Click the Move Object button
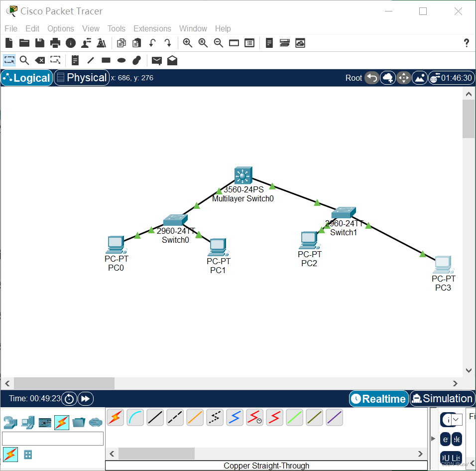 coord(404,78)
